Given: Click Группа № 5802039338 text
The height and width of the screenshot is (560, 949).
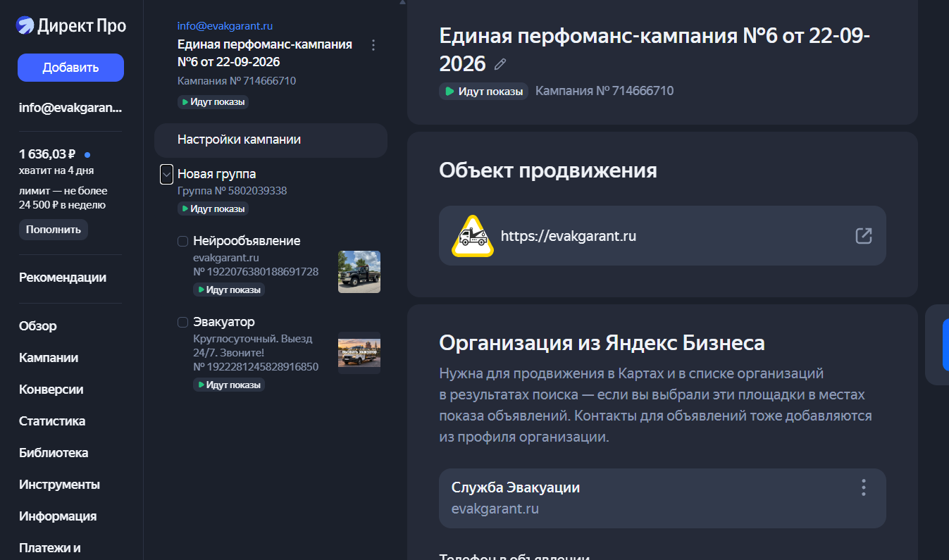Looking at the screenshot, I should 232,191.
